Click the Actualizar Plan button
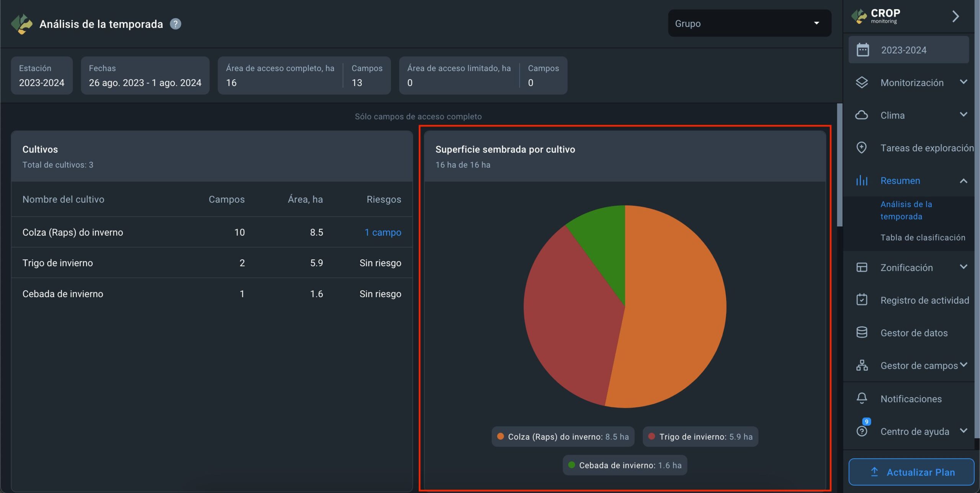 (911, 472)
